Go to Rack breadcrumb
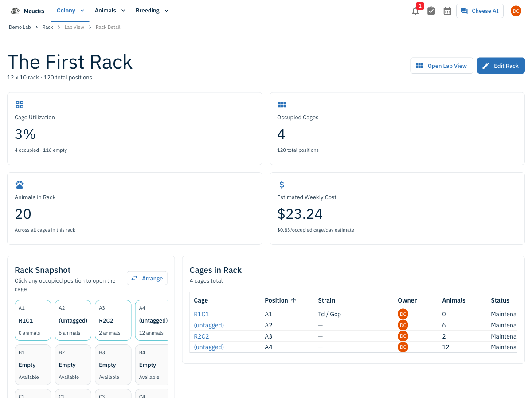The image size is (532, 398). pyautogui.click(x=47, y=27)
